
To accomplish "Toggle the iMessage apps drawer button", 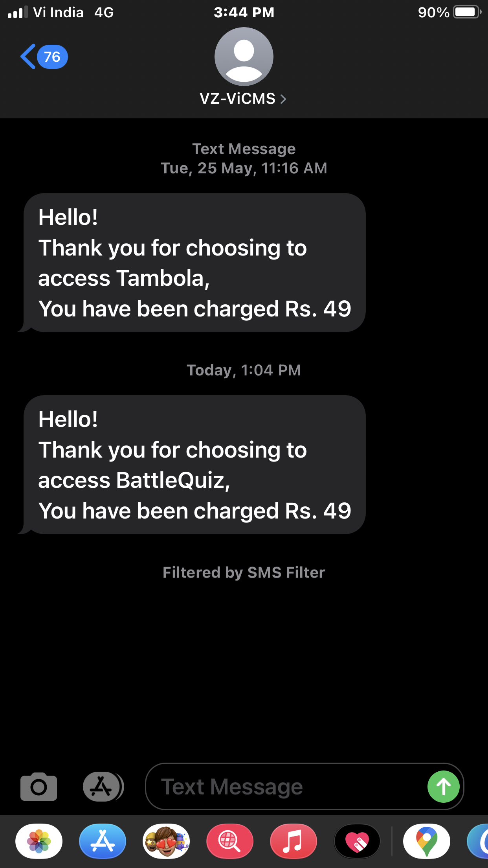I will pos(103,786).
